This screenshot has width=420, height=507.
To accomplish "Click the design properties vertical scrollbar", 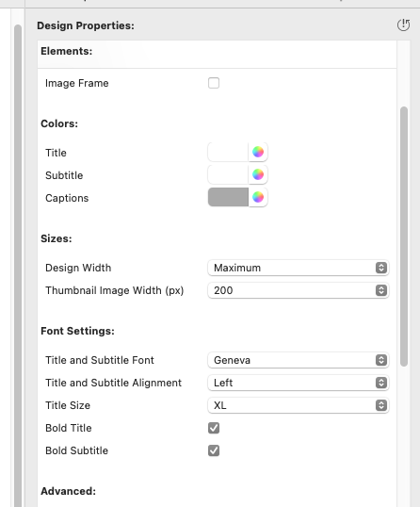I will (x=404, y=237).
